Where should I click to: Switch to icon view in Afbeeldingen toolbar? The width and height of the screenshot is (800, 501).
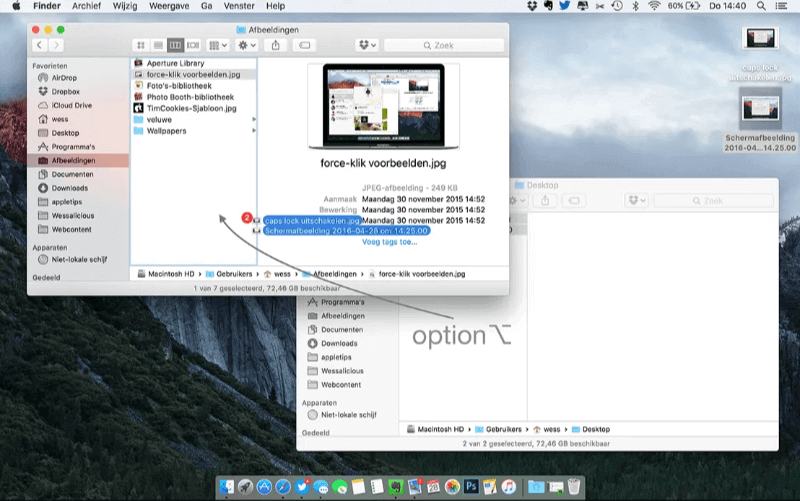click(x=141, y=45)
